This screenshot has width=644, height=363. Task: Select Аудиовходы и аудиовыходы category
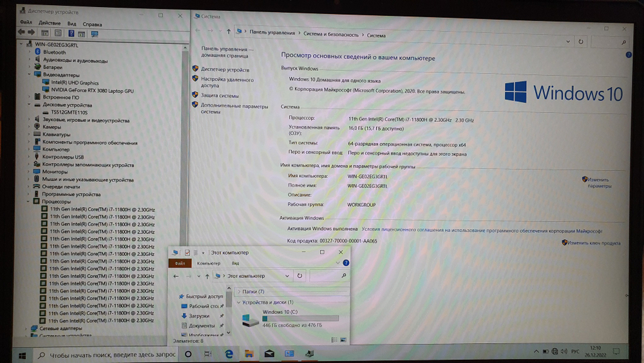pos(75,61)
